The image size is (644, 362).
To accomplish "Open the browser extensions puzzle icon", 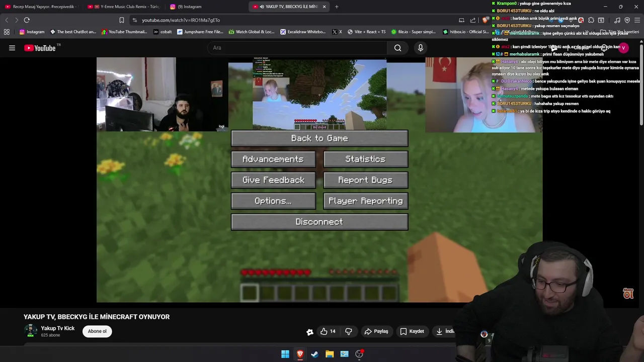I will click(x=591, y=20).
